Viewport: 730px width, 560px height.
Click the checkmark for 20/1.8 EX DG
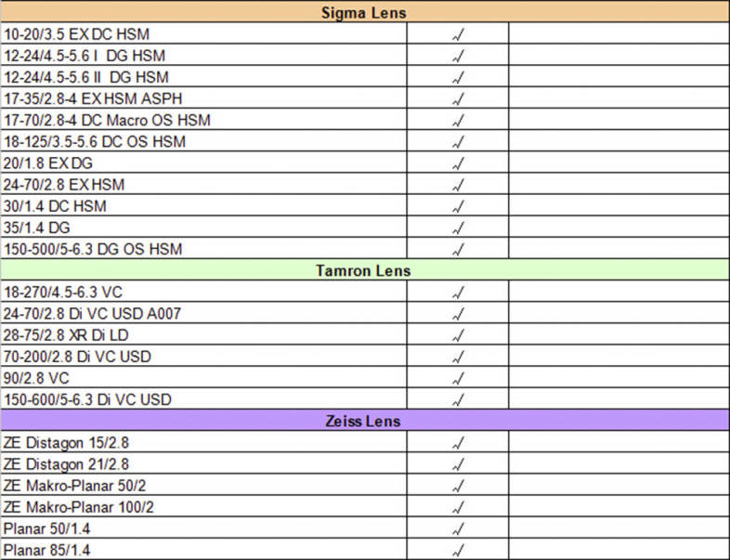(x=457, y=163)
